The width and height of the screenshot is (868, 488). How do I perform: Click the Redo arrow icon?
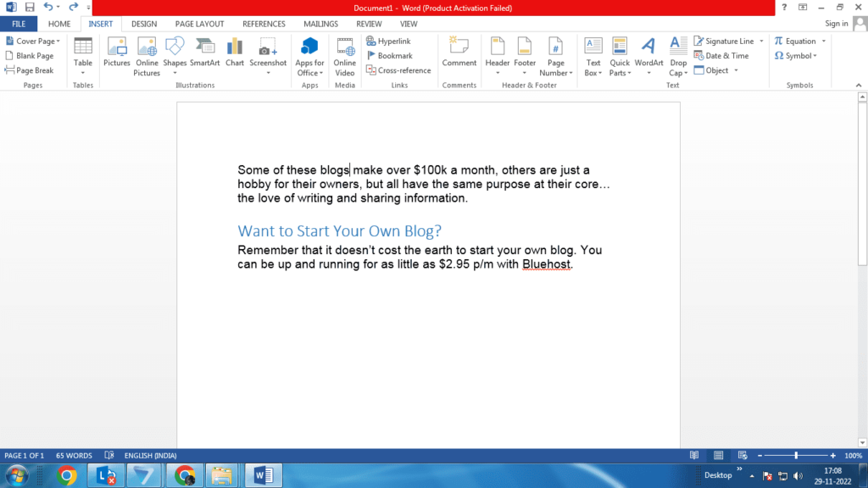coord(73,7)
